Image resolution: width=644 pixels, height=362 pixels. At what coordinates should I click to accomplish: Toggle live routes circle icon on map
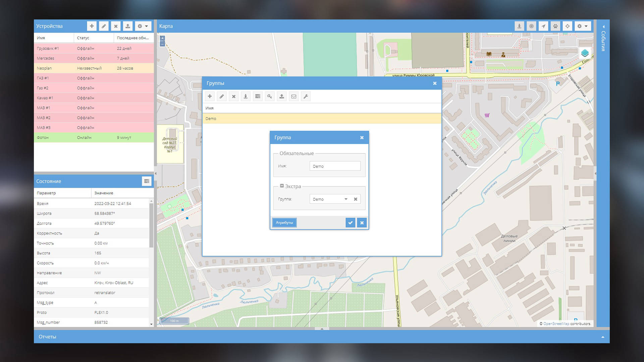click(531, 26)
